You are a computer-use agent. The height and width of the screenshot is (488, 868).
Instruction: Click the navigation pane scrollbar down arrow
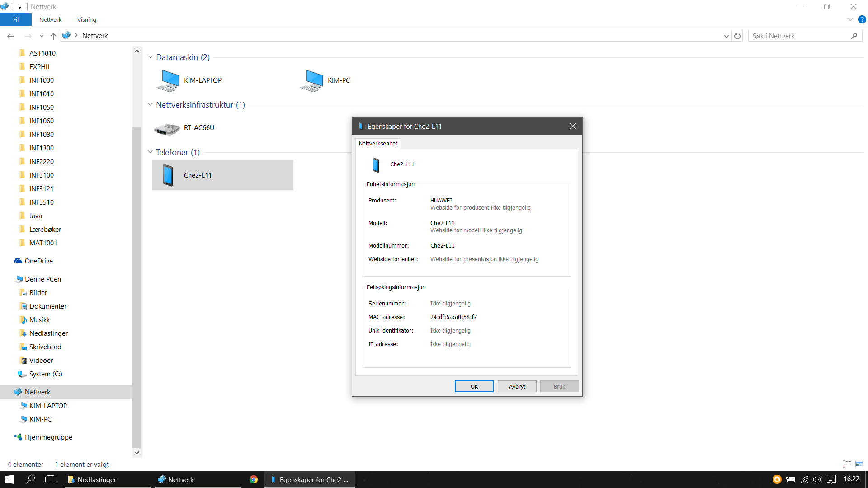tap(137, 452)
